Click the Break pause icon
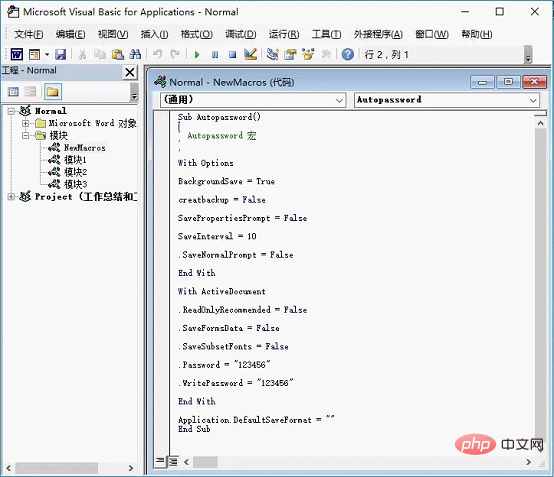The height and width of the screenshot is (477, 554). tap(215, 54)
